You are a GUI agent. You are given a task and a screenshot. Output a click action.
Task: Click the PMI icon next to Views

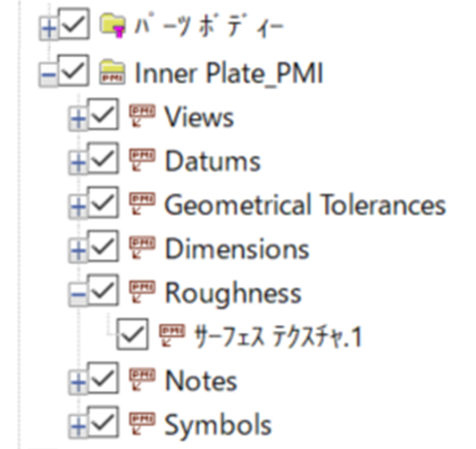(142, 115)
